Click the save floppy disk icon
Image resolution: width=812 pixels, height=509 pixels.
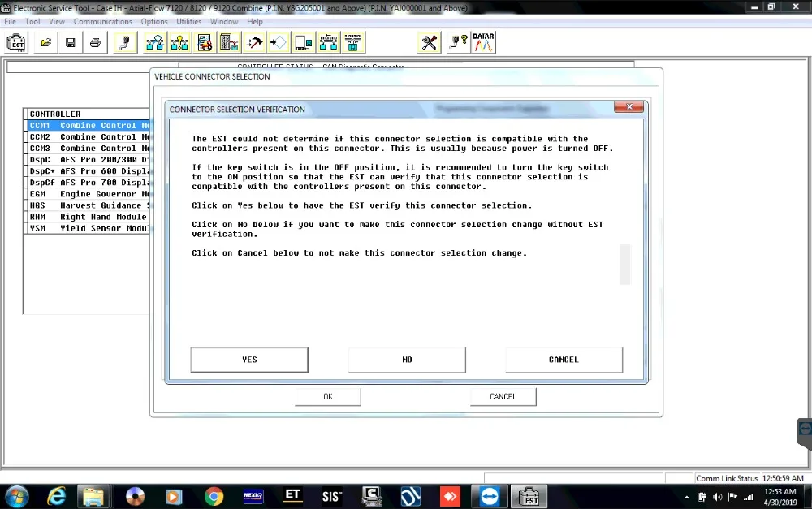(71, 42)
